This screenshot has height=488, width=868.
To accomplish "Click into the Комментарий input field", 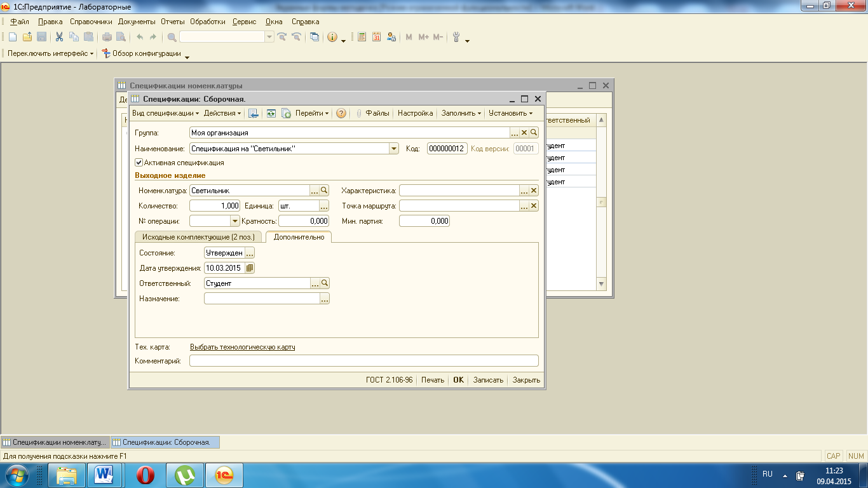I will pos(364,361).
